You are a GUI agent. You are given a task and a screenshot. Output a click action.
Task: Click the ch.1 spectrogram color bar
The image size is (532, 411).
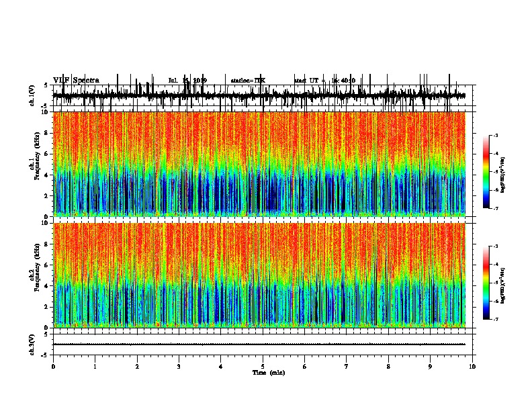coord(486,171)
